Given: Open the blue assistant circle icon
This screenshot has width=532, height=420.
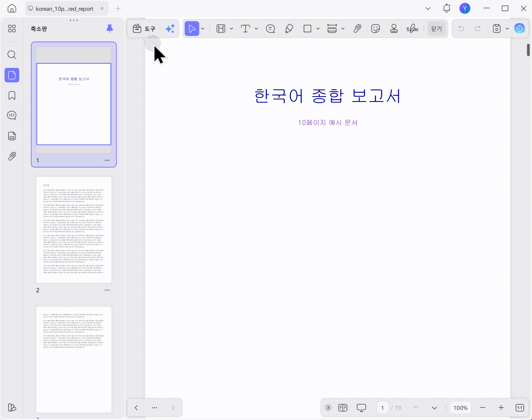Looking at the screenshot, I should click(x=520, y=29).
